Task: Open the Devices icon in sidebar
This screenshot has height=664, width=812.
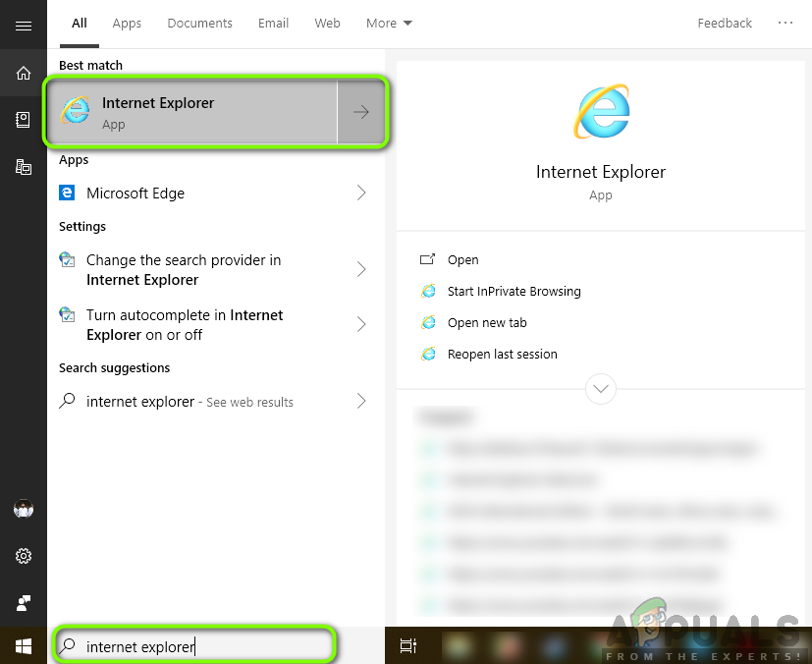Action: (24, 167)
